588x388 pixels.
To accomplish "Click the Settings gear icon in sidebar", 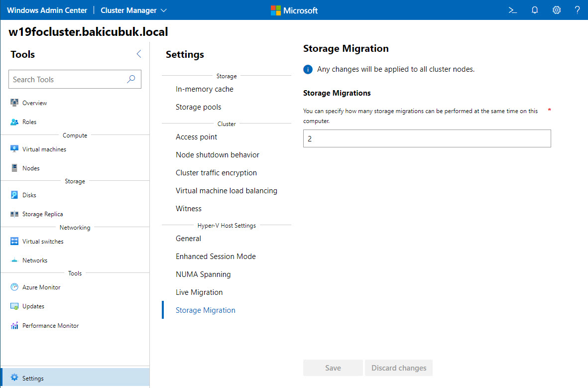I will point(14,378).
